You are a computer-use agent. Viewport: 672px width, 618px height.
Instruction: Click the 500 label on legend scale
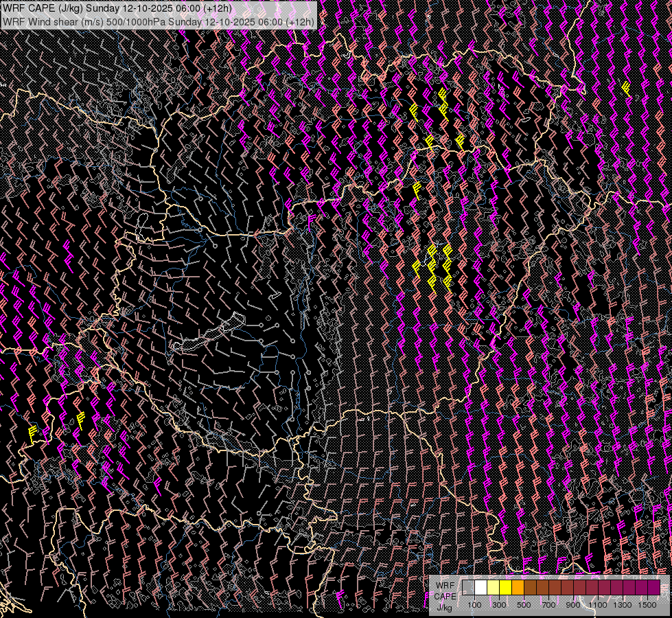click(524, 605)
